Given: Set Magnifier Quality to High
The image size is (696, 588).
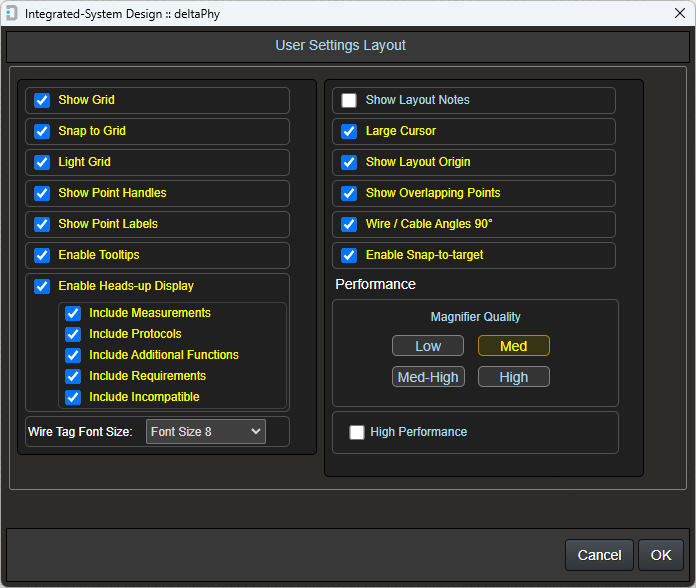Looking at the screenshot, I should pyautogui.click(x=514, y=377).
